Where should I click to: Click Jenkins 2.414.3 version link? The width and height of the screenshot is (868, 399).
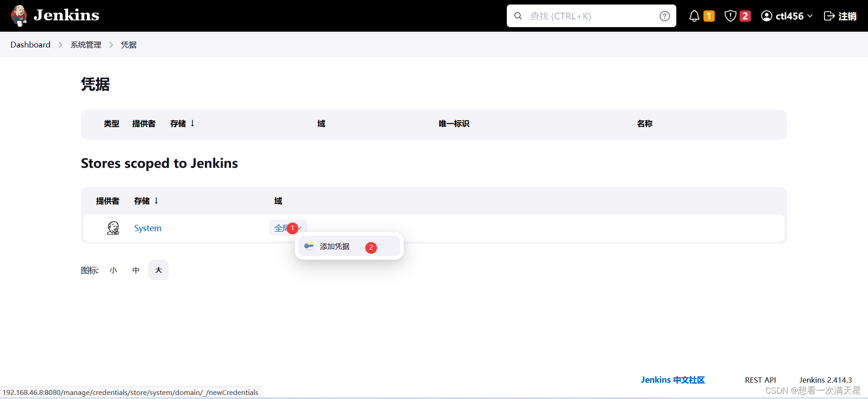pyautogui.click(x=826, y=380)
